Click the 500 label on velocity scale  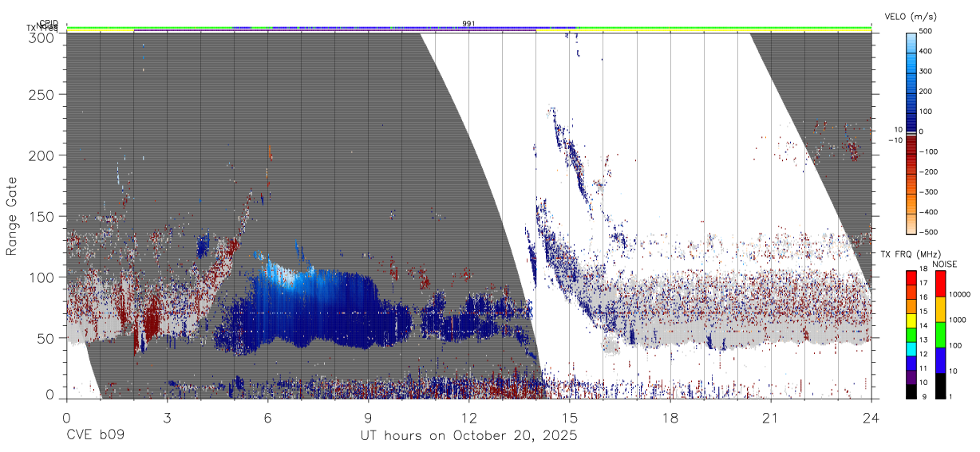click(x=927, y=31)
